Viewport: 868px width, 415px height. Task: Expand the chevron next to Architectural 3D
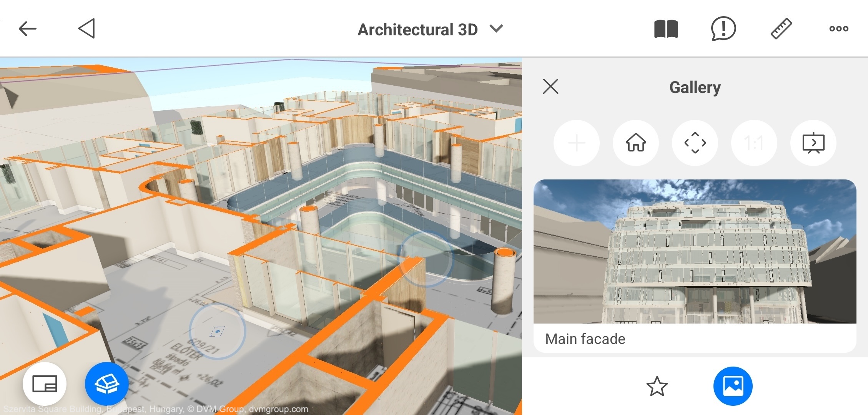[496, 29]
